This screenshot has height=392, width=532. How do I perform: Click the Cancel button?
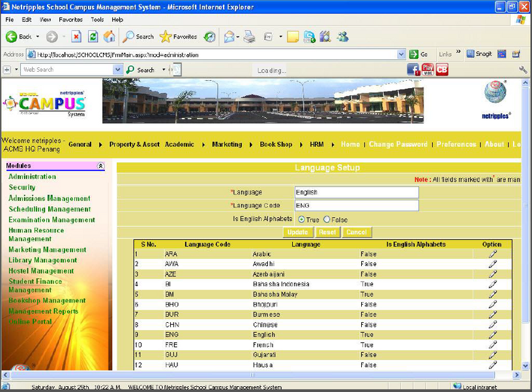pyautogui.click(x=357, y=232)
